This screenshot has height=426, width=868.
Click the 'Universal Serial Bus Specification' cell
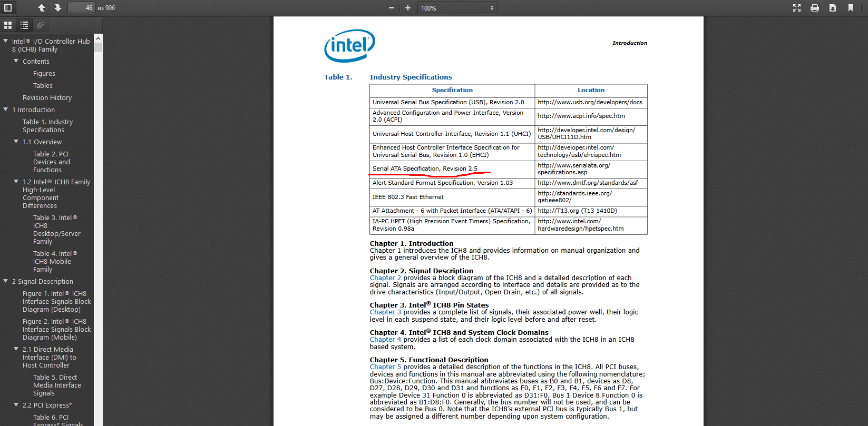pyautogui.click(x=452, y=102)
